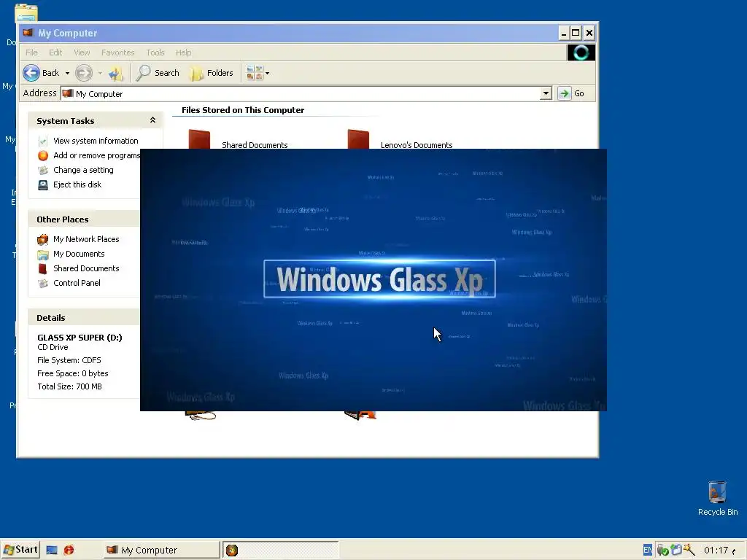Click the Other Places panel header
This screenshot has width=747, height=560.
(x=84, y=219)
